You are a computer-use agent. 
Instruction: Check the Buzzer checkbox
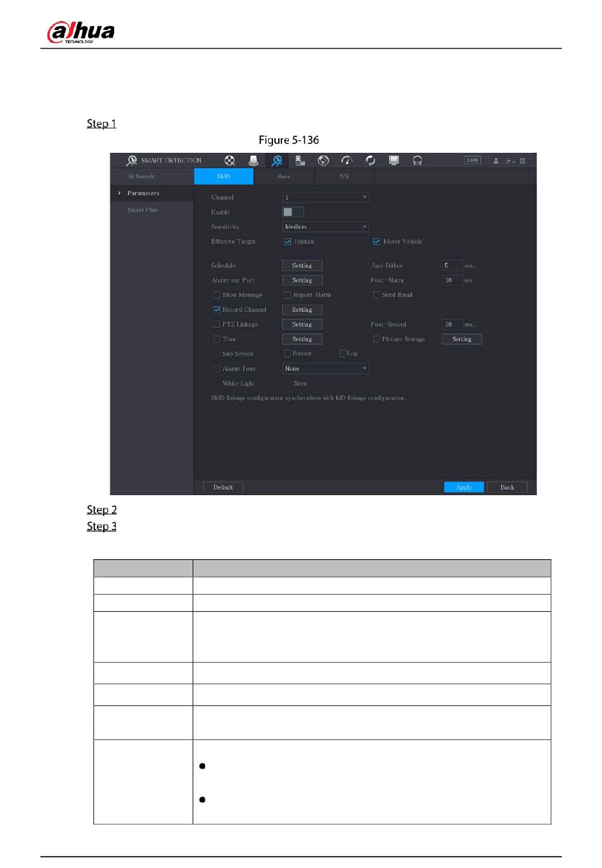tap(287, 354)
